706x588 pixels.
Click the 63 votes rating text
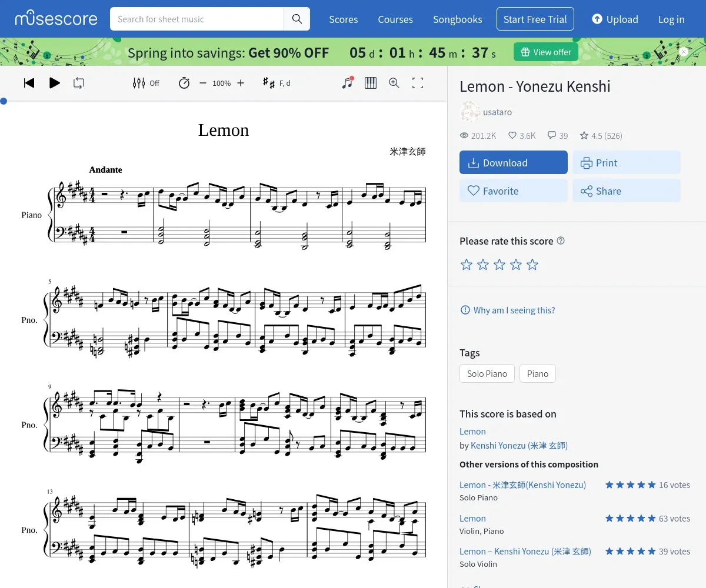[x=674, y=518]
